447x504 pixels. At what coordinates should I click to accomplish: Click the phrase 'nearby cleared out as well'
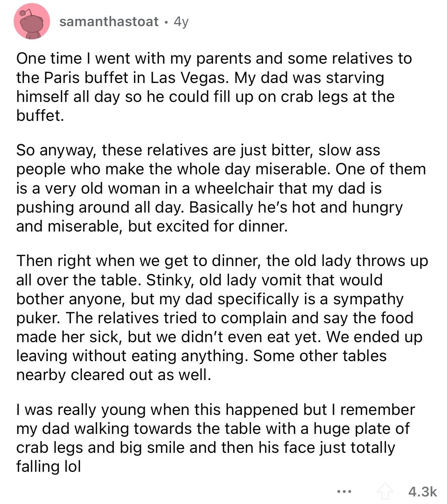click(113, 375)
